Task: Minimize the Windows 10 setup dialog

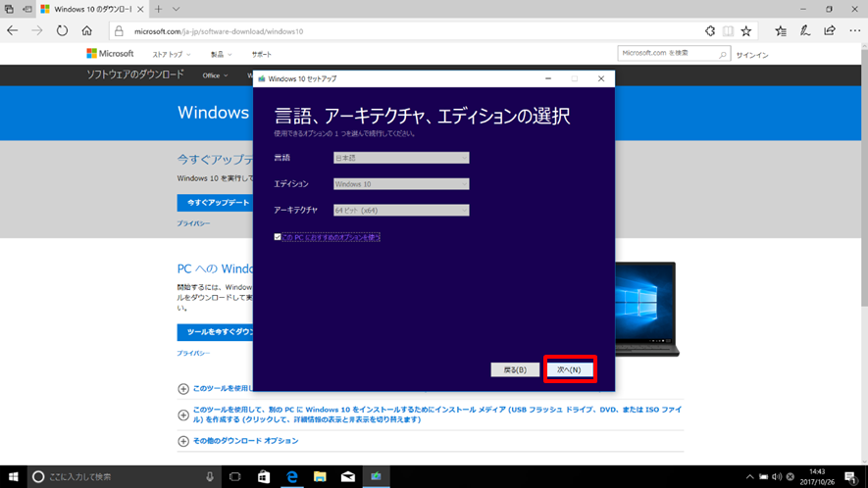Action: pyautogui.click(x=548, y=78)
